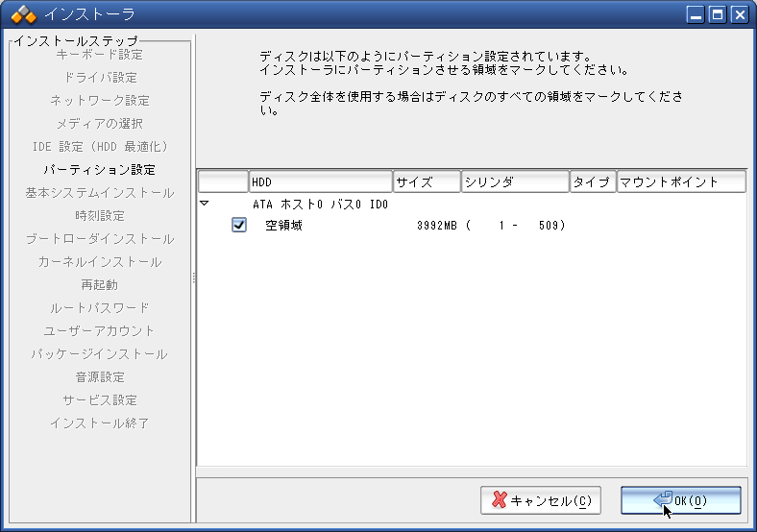The image size is (757, 532).
Task: Click the OK(O) button
Action: coord(680,500)
